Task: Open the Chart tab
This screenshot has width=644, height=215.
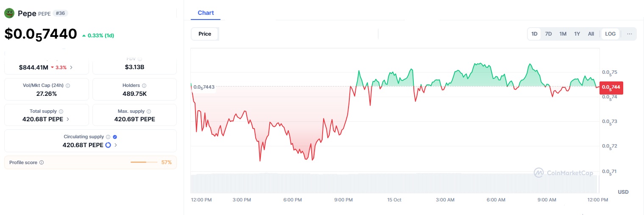Action: coord(206,13)
